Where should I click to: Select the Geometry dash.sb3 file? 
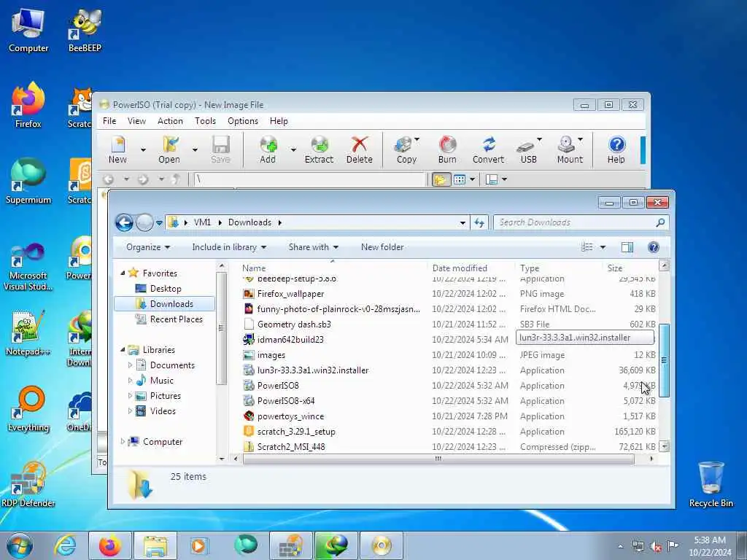(x=294, y=324)
